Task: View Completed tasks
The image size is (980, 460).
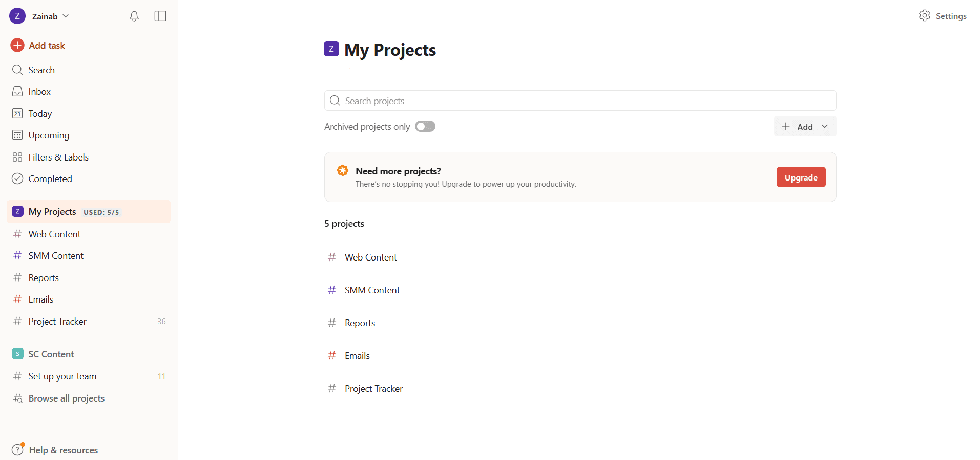Action: (50, 178)
